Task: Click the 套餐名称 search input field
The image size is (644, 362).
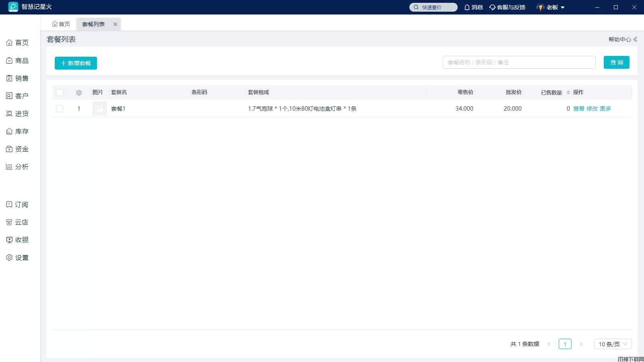Action: (519, 62)
